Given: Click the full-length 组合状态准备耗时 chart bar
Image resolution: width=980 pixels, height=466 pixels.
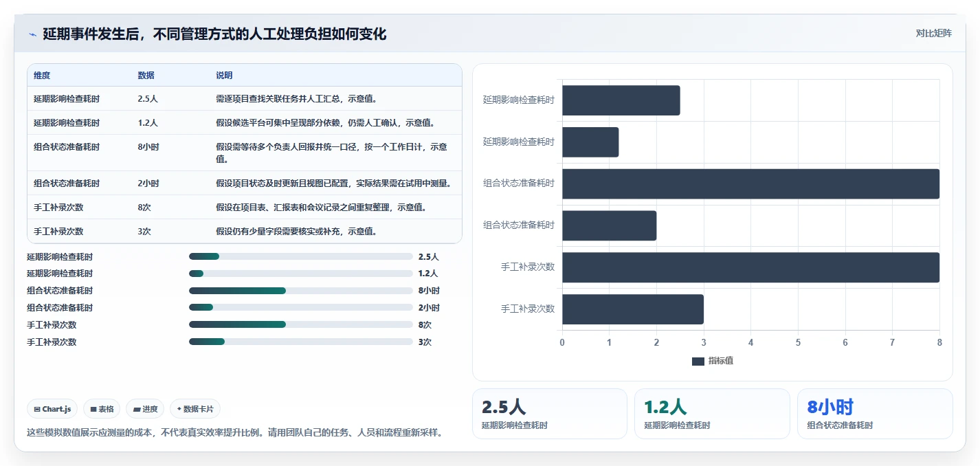Looking at the screenshot, I should [x=750, y=184].
